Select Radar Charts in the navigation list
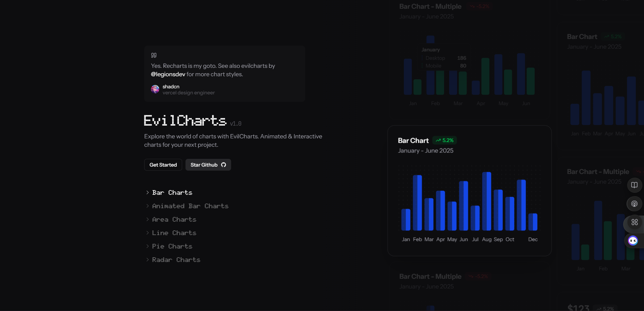The image size is (644, 311). [x=176, y=260]
